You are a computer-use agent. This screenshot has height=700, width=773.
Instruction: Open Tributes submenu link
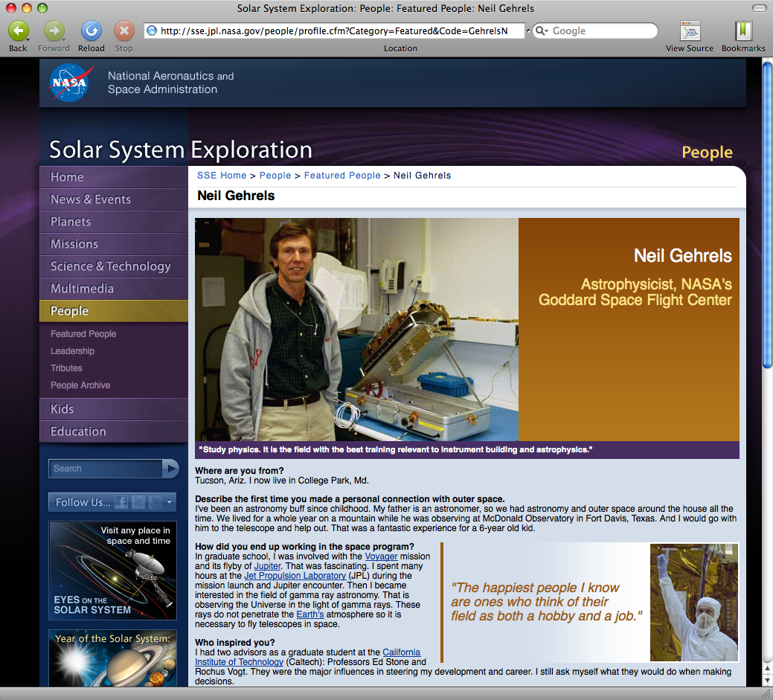click(66, 368)
